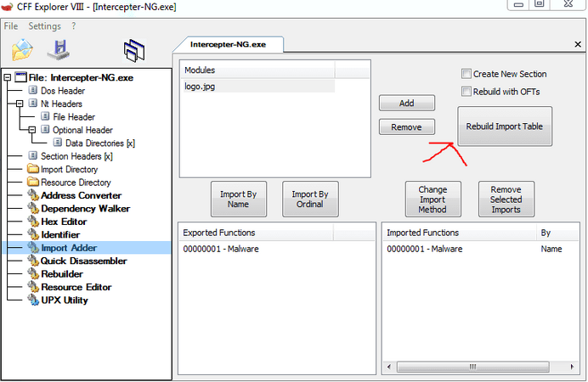Select the logo.jpg module row
This screenshot has width=588, height=382.
click(x=259, y=87)
